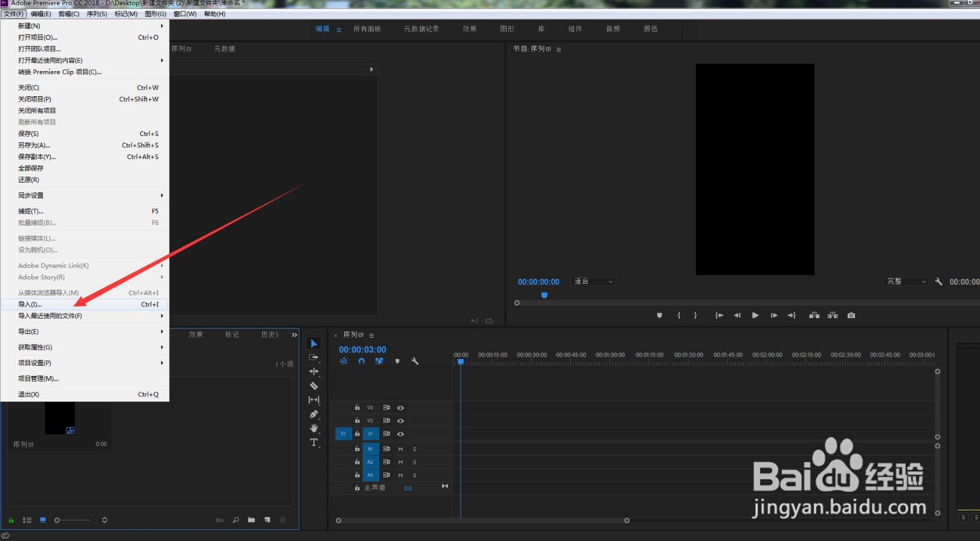The width and height of the screenshot is (980, 541).
Task: Toggle linked selection in timeline
Action: click(379, 361)
